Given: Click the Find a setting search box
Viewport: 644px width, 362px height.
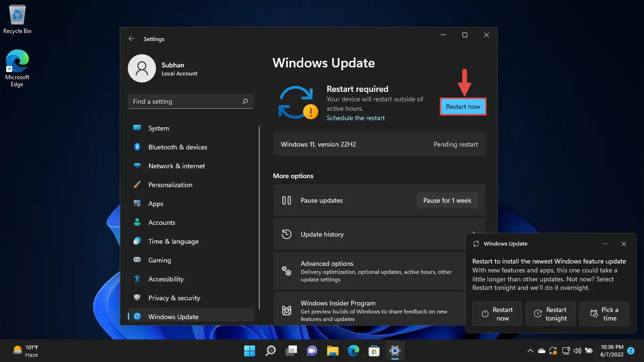Looking at the screenshot, I should [190, 101].
